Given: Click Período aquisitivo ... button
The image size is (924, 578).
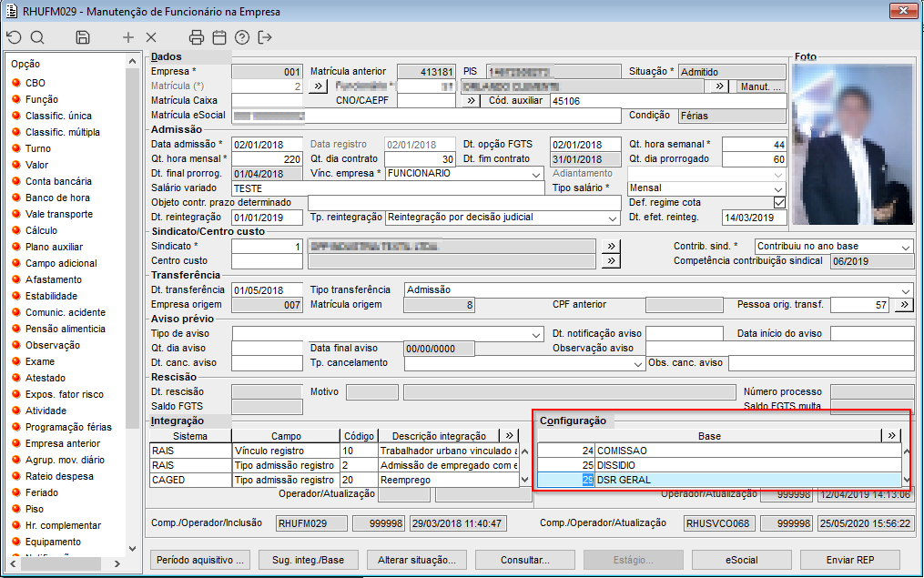Looking at the screenshot, I should click(200, 560).
